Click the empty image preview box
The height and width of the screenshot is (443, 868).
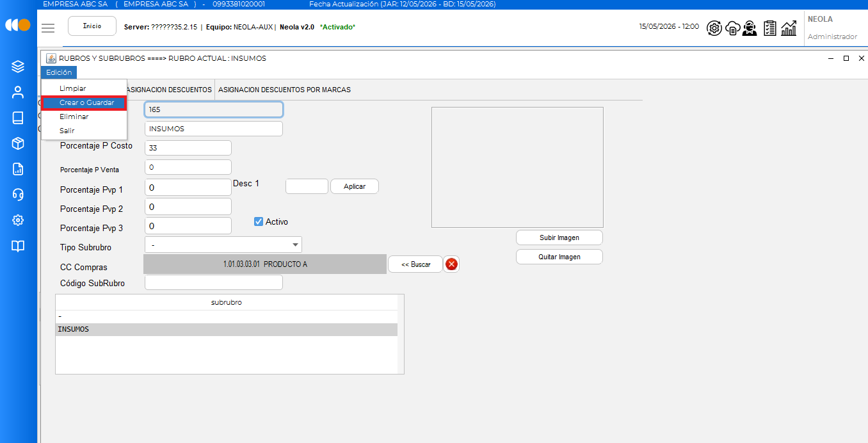(517, 167)
